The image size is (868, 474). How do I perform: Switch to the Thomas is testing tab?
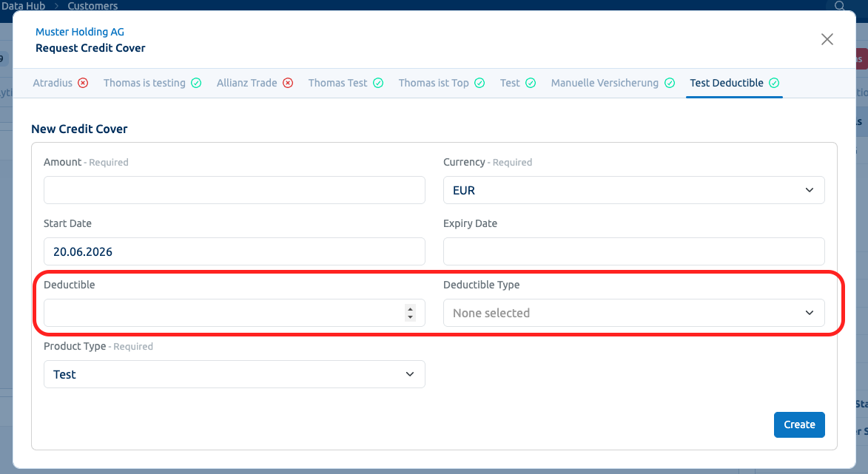click(x=152, y=83)
